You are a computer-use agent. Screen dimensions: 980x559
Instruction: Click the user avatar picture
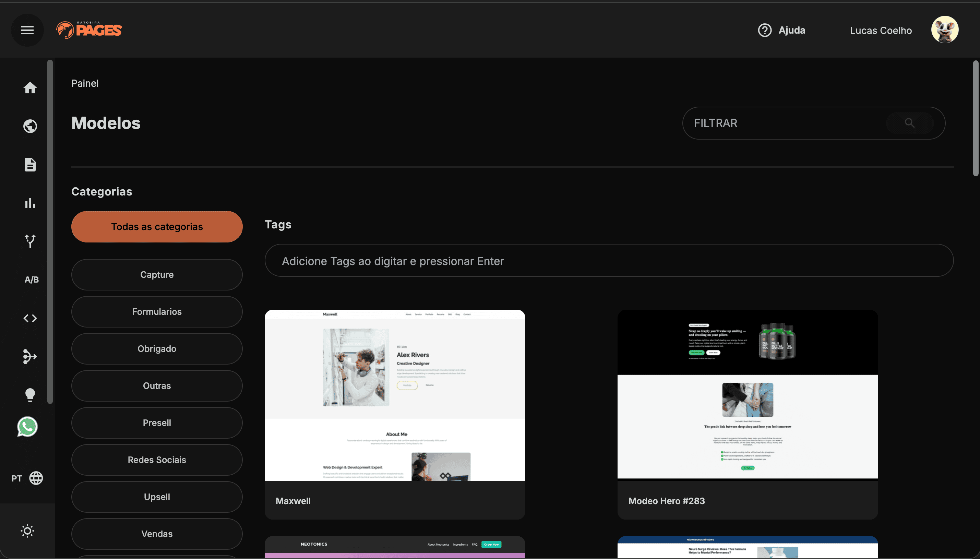tap(945, 29)
